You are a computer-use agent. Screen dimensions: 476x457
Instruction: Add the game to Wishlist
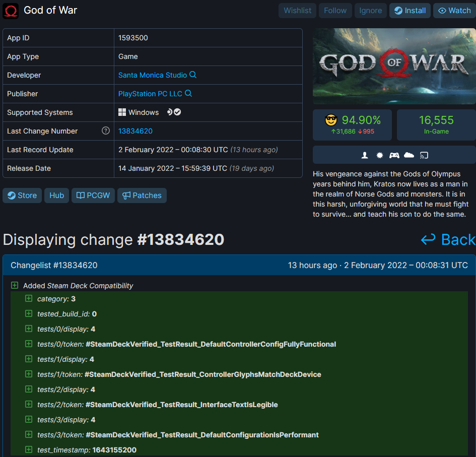coord(297,11)
